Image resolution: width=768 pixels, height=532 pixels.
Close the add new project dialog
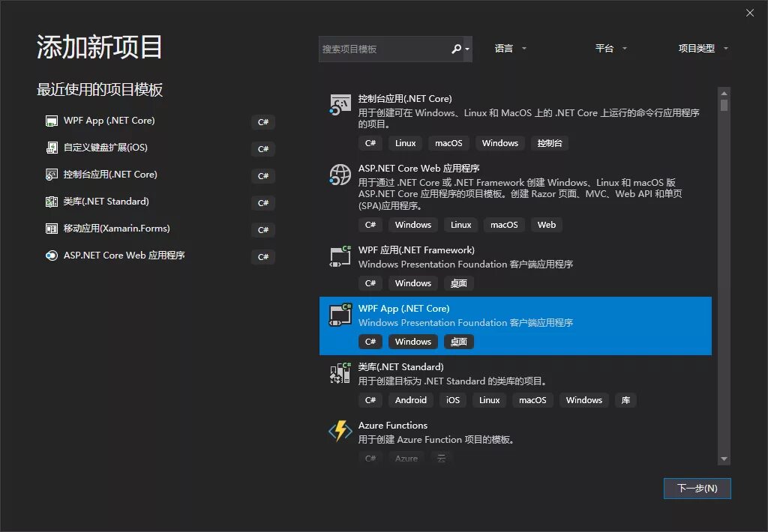point(750,13)
